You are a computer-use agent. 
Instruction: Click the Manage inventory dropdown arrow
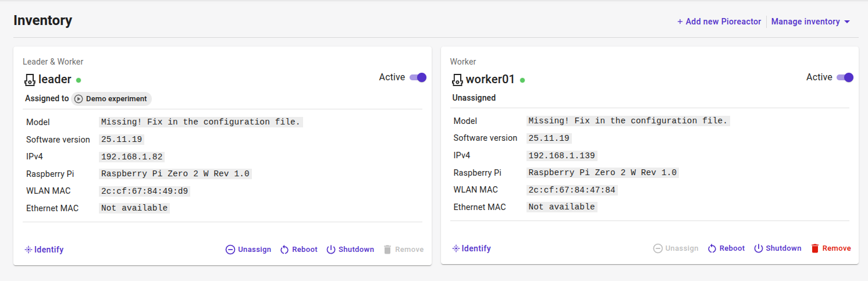(x=847, y=22)
